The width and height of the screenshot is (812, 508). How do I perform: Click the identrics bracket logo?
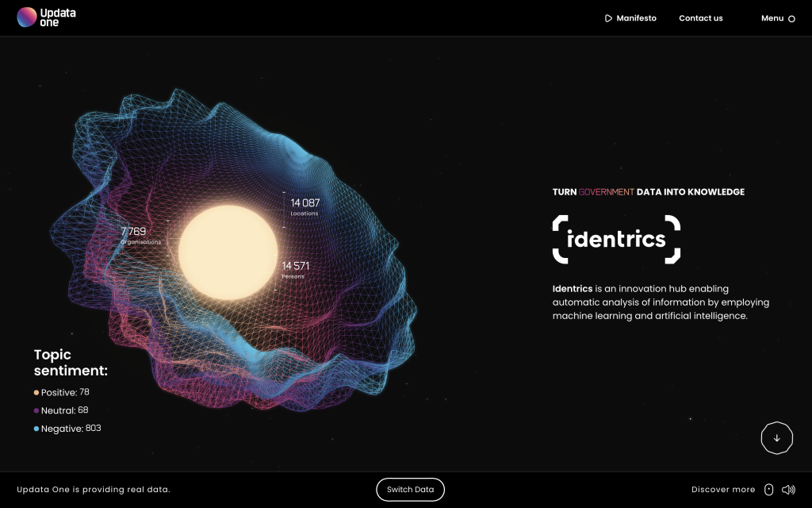point(616,239)
